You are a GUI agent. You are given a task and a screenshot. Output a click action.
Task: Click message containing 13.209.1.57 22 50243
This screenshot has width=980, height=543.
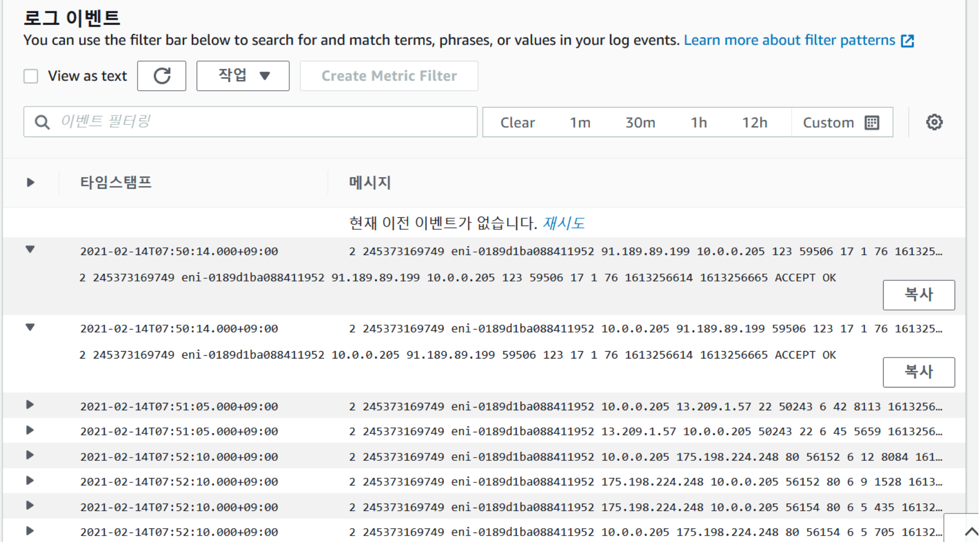point(645,406)
